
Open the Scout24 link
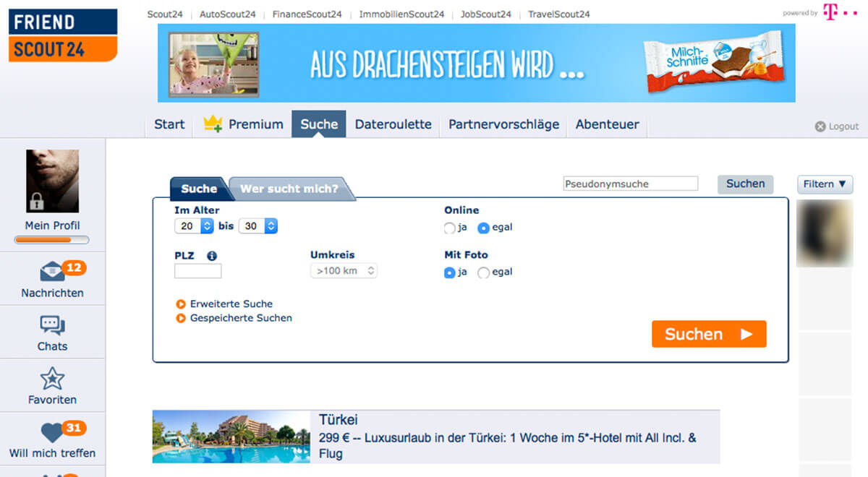point(164,14)
